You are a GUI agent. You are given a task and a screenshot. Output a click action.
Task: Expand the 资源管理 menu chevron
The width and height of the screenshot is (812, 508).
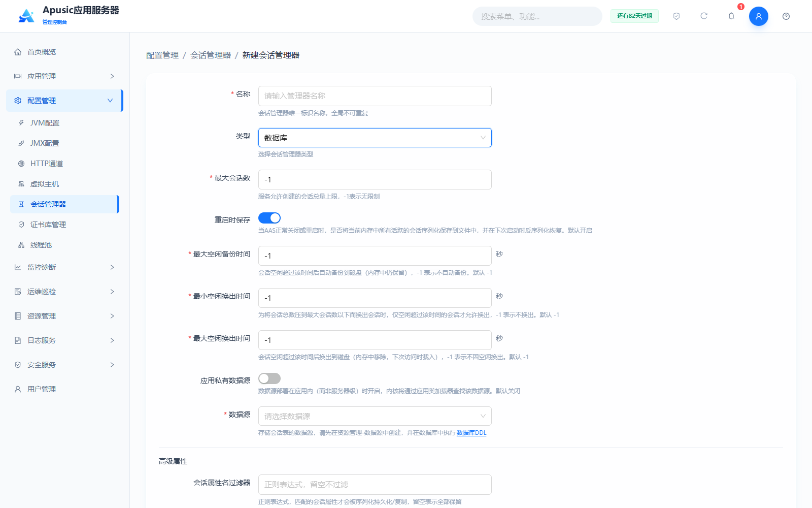(x=112, y=316)
